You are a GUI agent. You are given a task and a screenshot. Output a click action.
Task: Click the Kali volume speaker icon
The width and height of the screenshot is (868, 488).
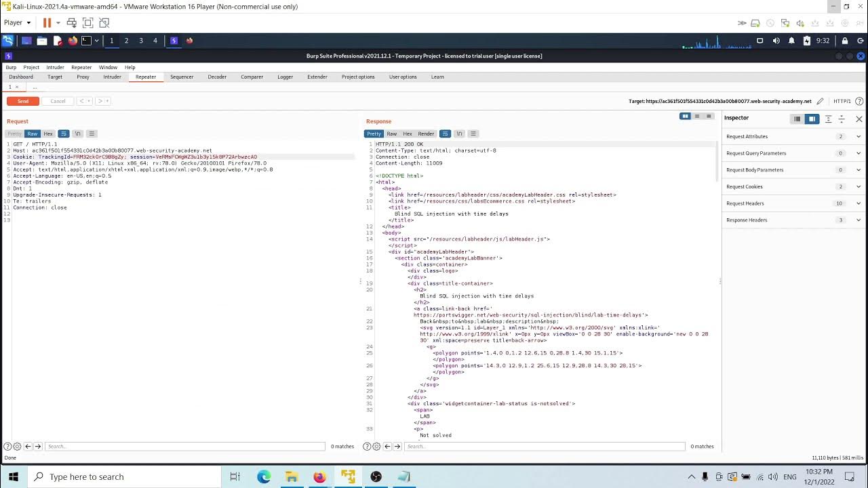775,41
